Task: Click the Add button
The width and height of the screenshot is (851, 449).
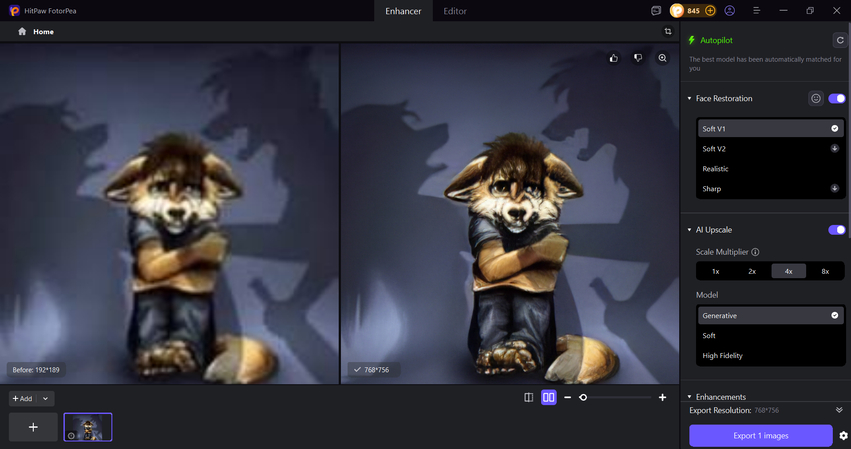Action: coord(23,399)
